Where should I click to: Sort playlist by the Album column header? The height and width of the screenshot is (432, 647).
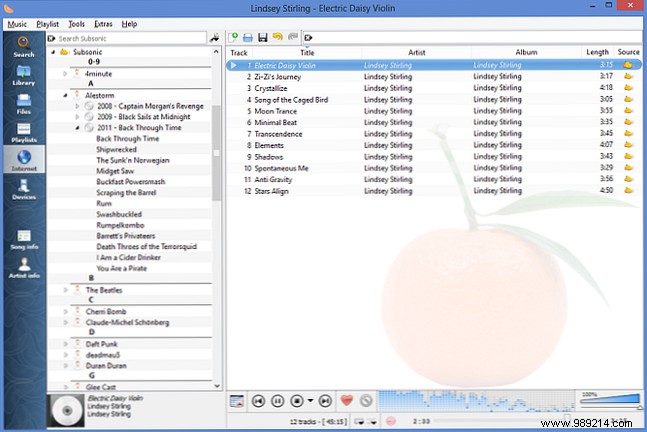526,52
